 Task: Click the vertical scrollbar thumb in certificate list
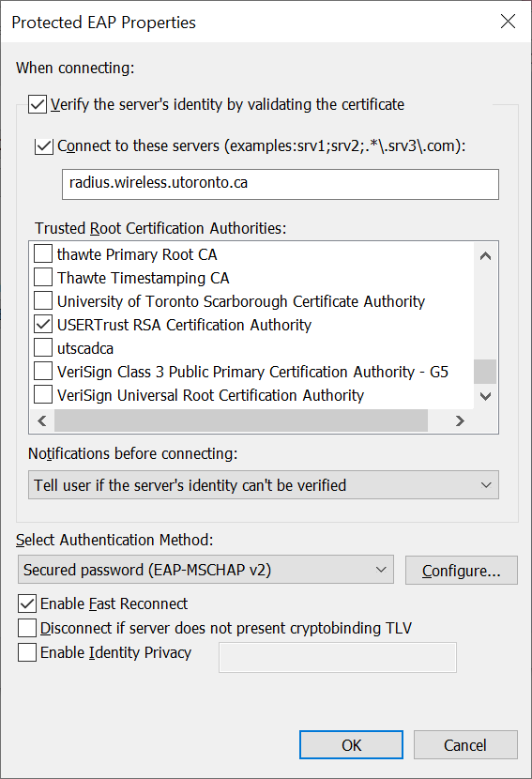point(485,372)
